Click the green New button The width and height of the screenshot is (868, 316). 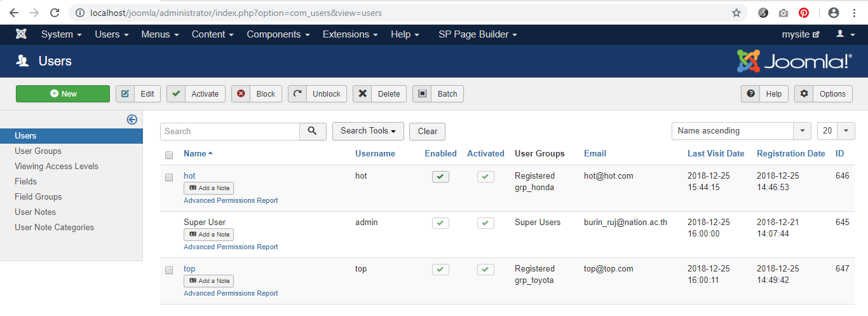[63, 94]
